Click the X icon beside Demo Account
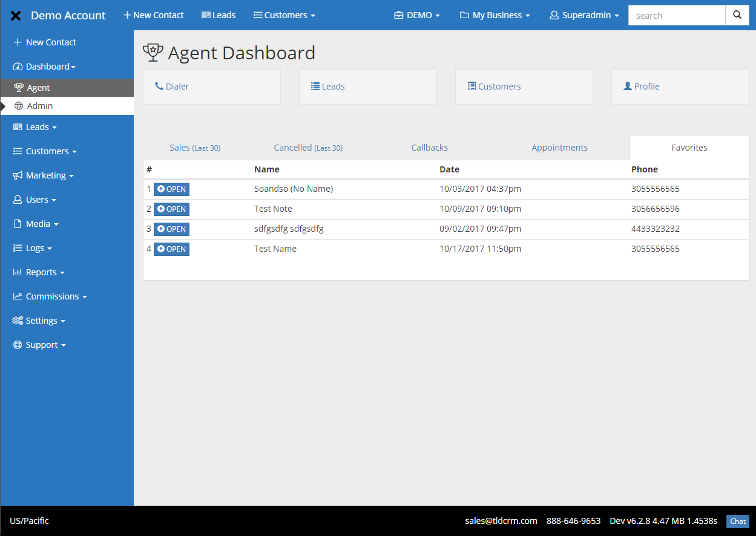This screenshot has width=756, height=536. click(15, 15)
